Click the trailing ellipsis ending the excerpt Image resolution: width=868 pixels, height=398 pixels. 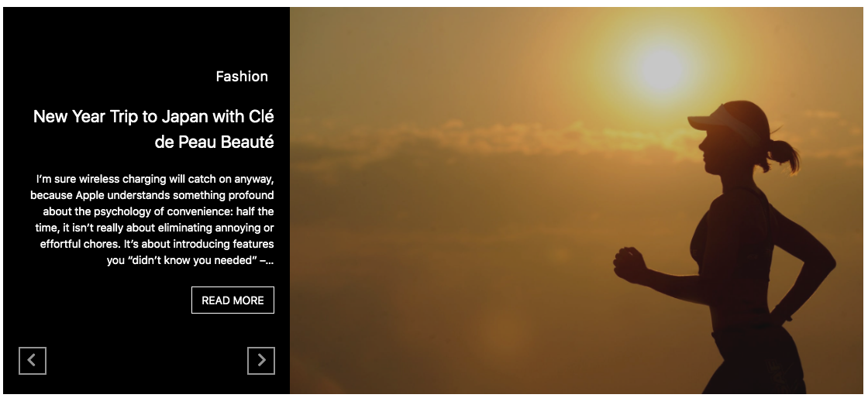[x=269, y=261]
